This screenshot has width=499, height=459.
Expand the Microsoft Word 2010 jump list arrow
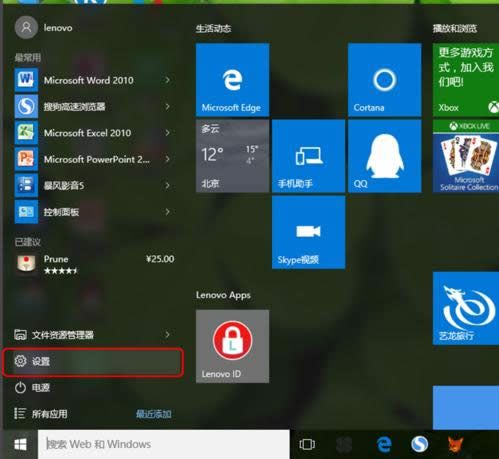[x=167, y=80]
